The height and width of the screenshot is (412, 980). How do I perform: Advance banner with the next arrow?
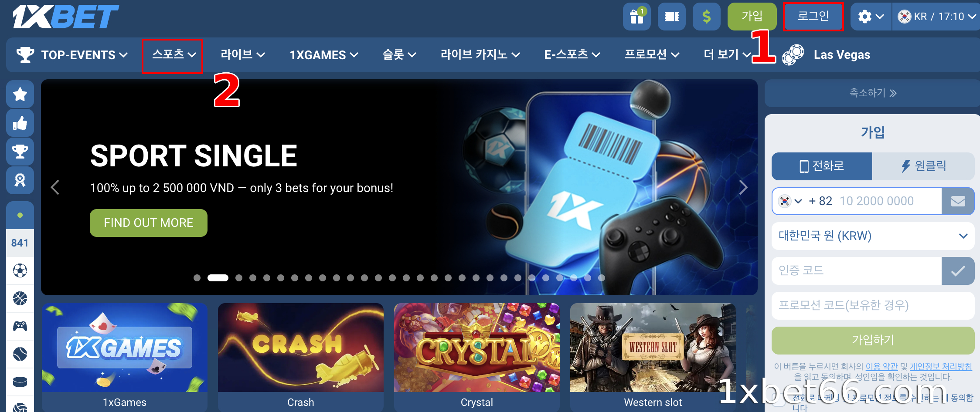[x=743, y=188]
